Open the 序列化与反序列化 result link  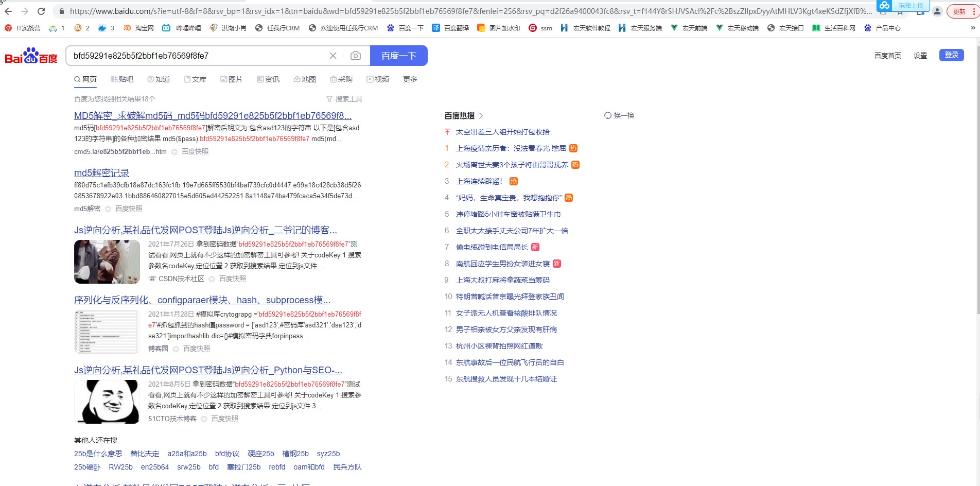[202, 300]
